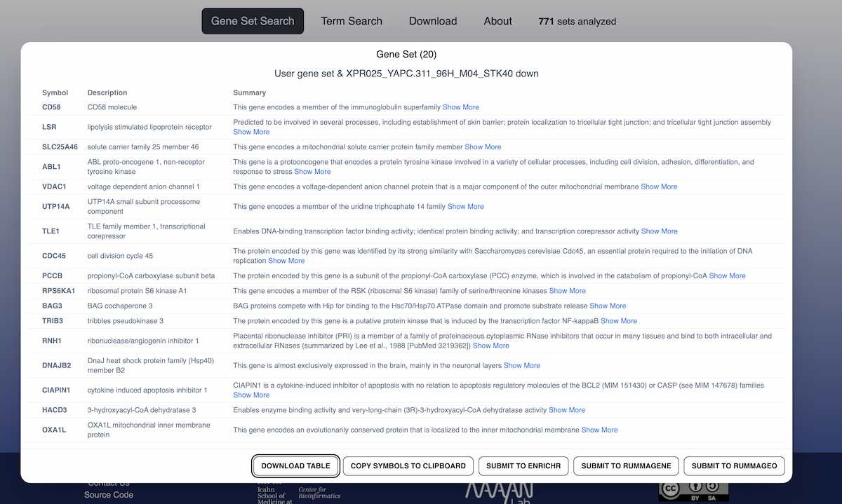Copy symbols to clipboard
842x504 pixels.
tap(408, 465)
